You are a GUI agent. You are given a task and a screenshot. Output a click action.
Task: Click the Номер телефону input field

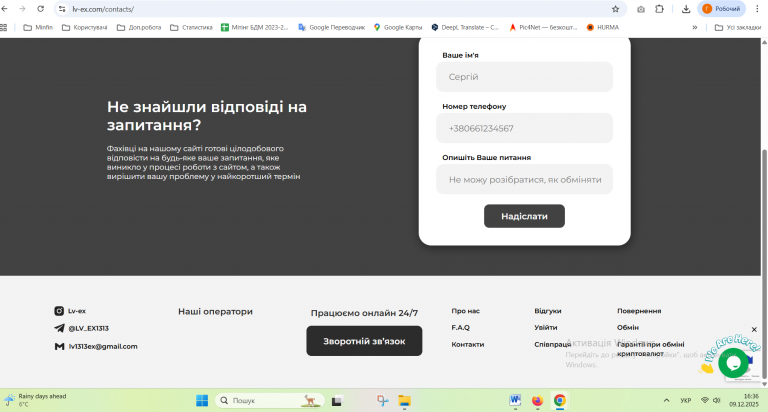(524, 128)
